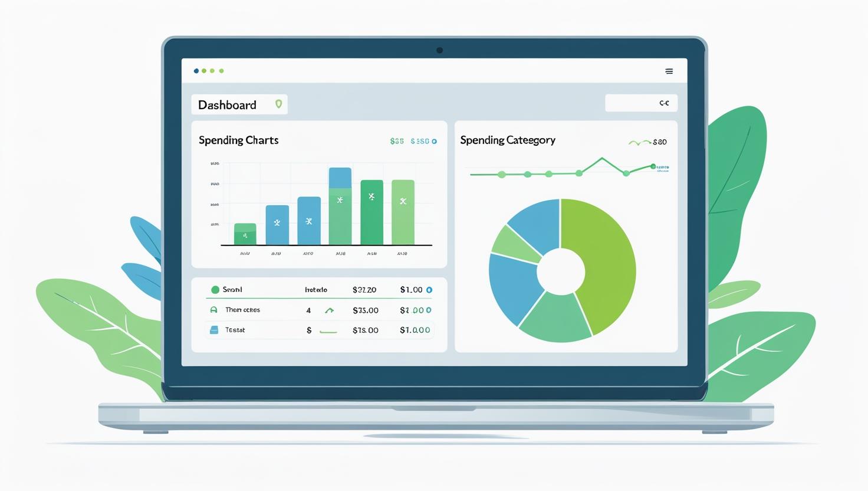The width and height of the screenshot is (868, 491).
Task: Click the green up-arrow trend in Them ceres row
Action: pyautogui.click(x=329, y=310)
